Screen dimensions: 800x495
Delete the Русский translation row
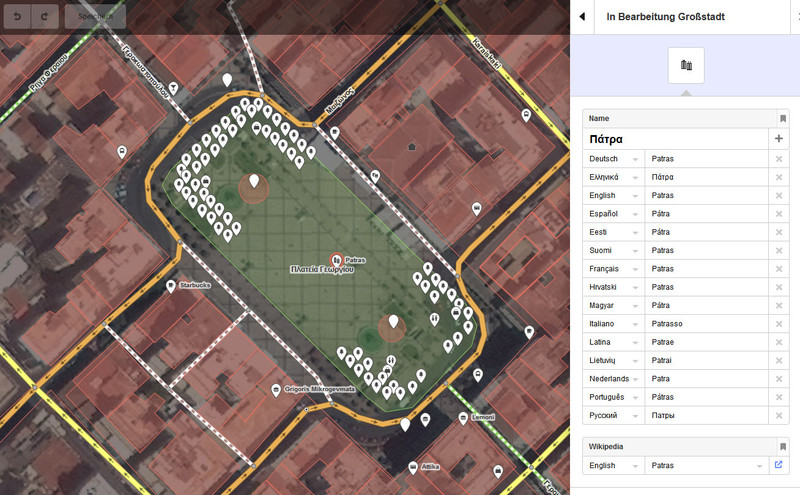(779, 415)
